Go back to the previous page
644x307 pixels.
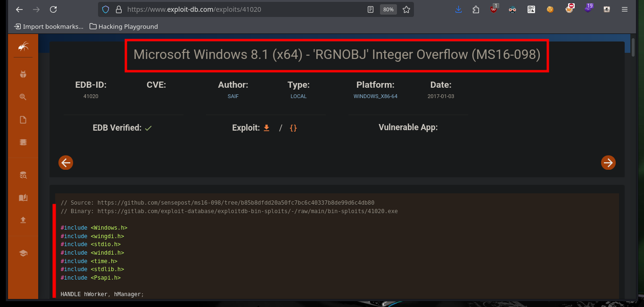click(19, 9)
